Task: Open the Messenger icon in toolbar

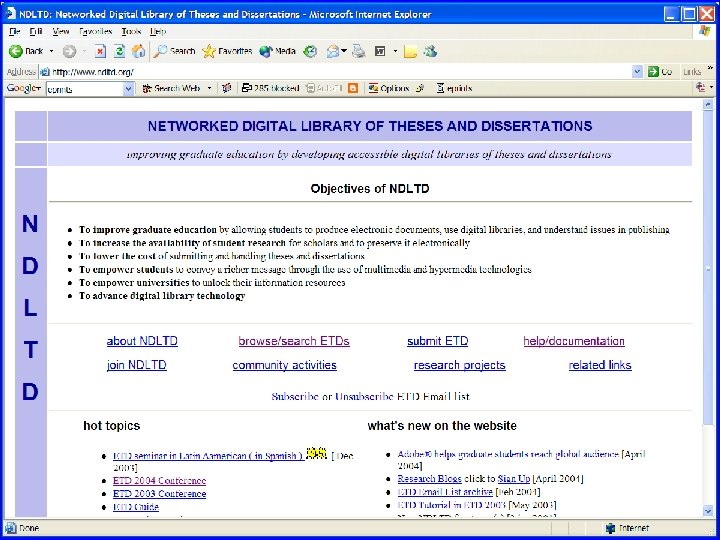Action: [430, 51]
